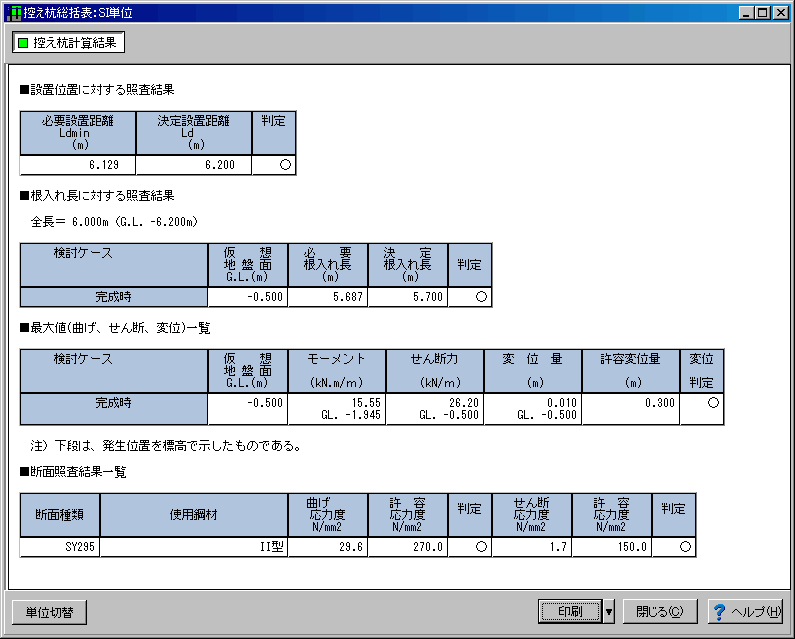Open the dropdown arrow next to 印刷

click(x=609, y=612)
